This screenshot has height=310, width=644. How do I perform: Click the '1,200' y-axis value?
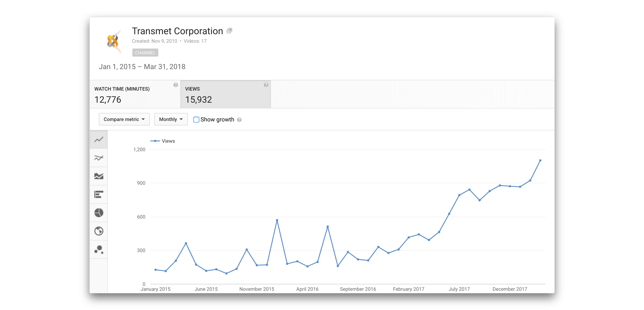click(139, 149)
